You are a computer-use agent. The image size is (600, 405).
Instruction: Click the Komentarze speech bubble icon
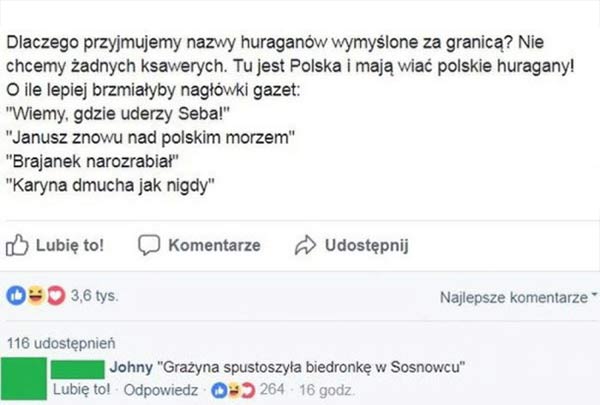(x=149, y=246)
